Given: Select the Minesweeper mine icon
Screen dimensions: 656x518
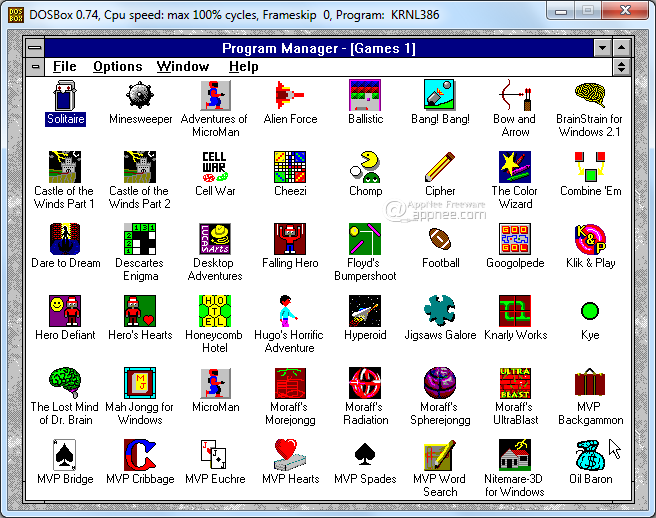Looking at the screenshot, I should 140,95.
